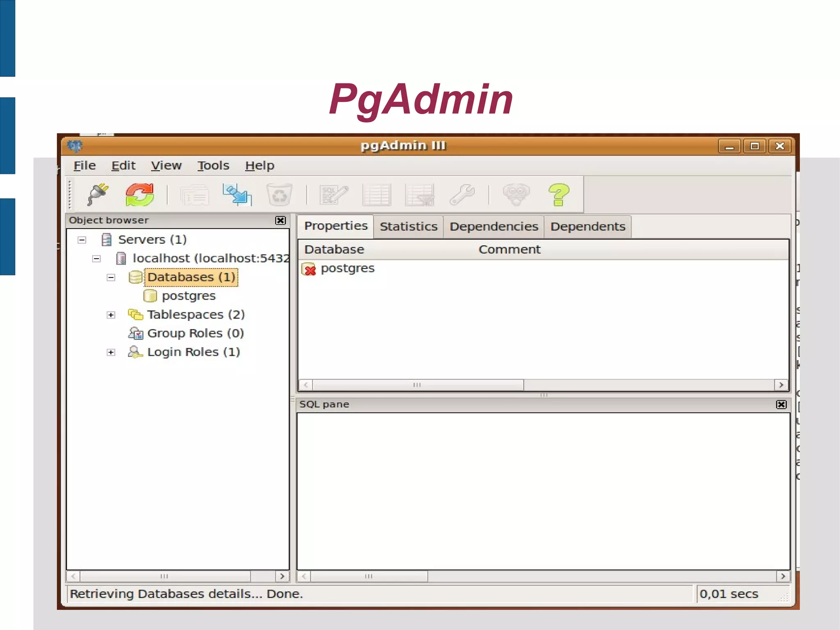Click right arrow of Object browser scrollbar

[x=282, y=576]
